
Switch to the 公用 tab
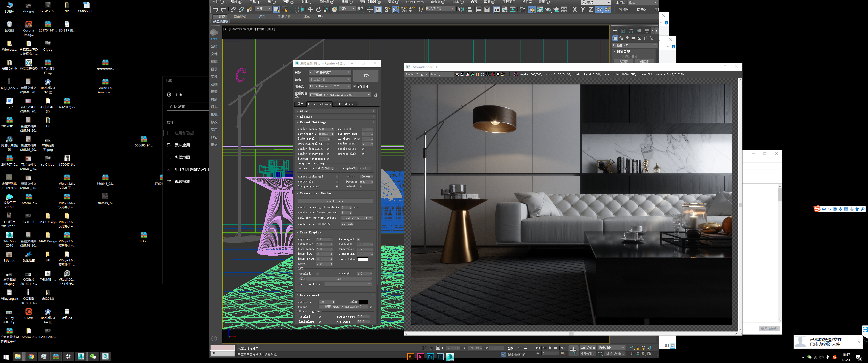(x=300, y=104)
